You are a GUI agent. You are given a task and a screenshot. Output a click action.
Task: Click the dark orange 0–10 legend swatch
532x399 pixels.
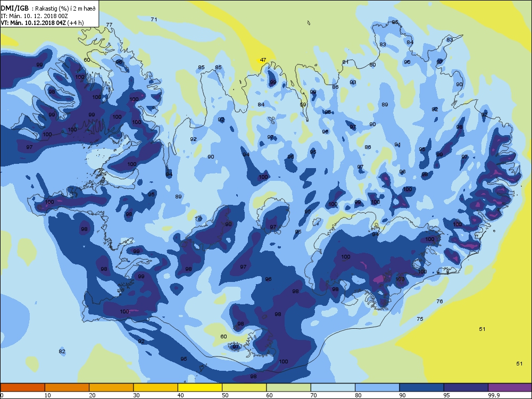(x=22, y=387)
